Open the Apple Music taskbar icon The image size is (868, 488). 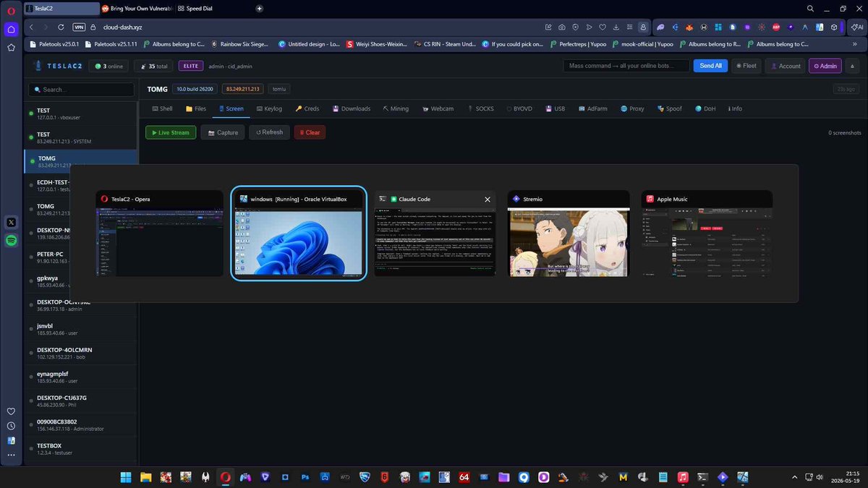[683, 477]
